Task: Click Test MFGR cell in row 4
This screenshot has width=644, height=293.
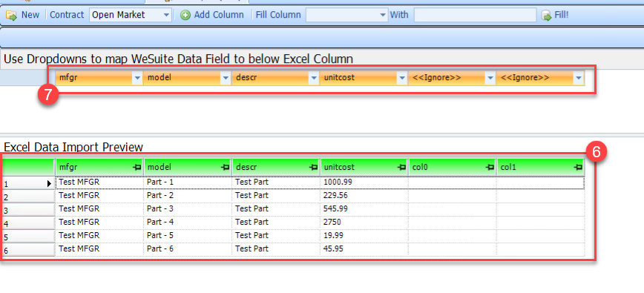Action: [99, 223]
